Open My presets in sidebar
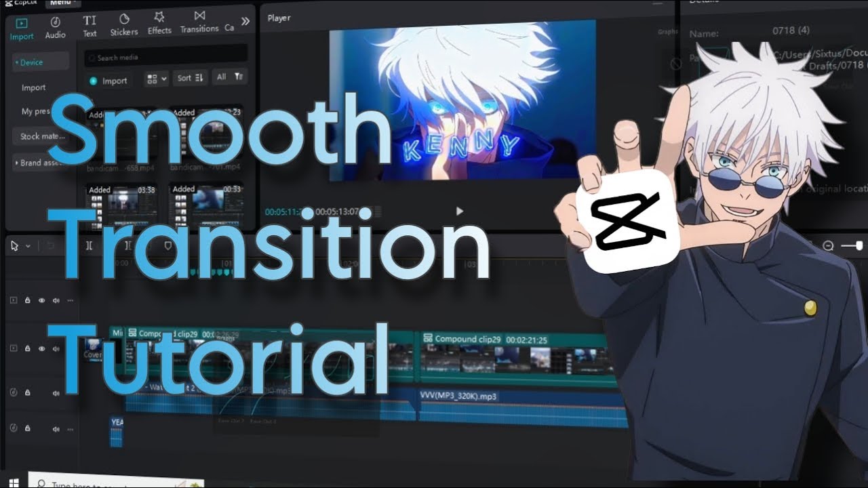Viewport: 868px width, 488px height. (35, 112)
